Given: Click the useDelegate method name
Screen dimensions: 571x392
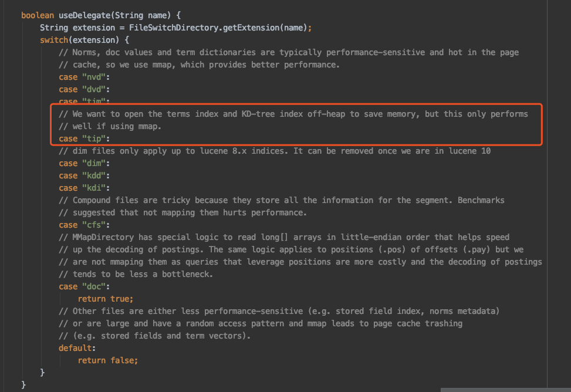Looking at the screenshot, I should click(x=85, y=15).
